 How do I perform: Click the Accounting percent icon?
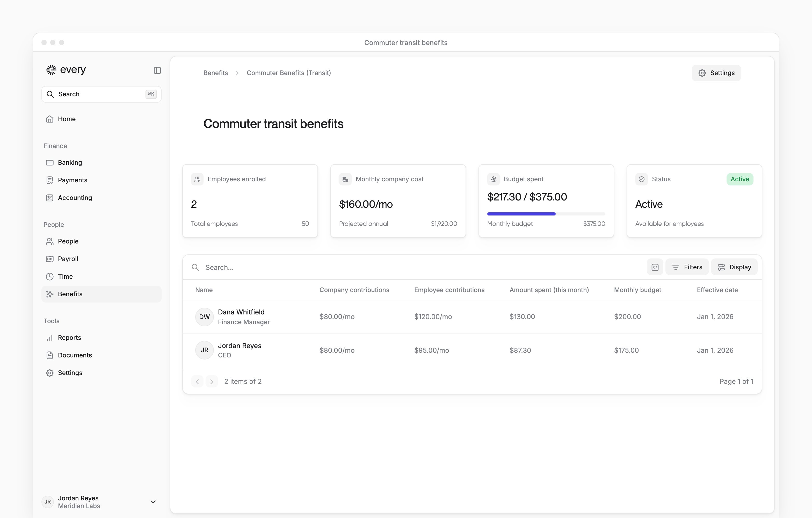click(x=49, y=198)
